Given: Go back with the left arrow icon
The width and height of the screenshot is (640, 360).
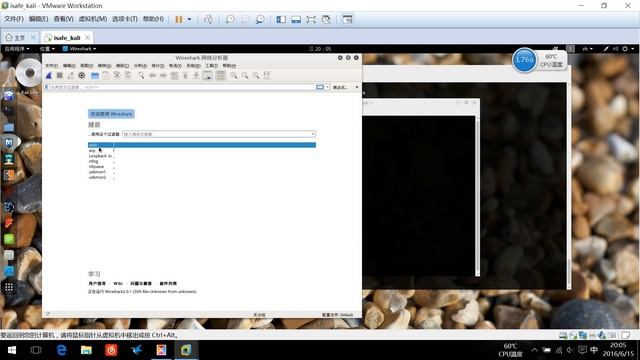Looking at the screenshot, I should 153,76.
